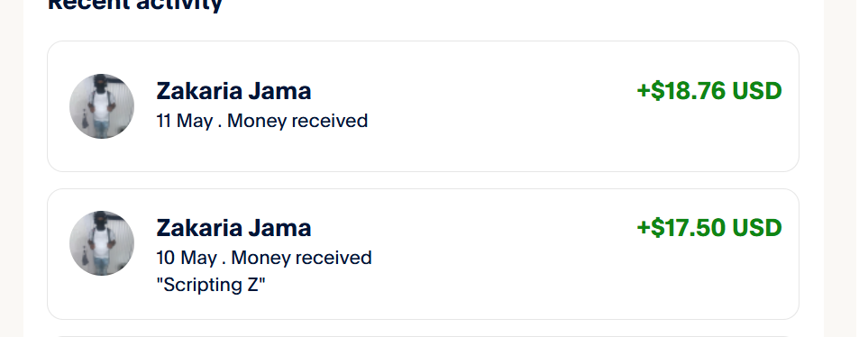Open Zakaria Jama's name on the $18.76 transaction
This screenshot has width=868, height=337.
[x=233, y=91]
